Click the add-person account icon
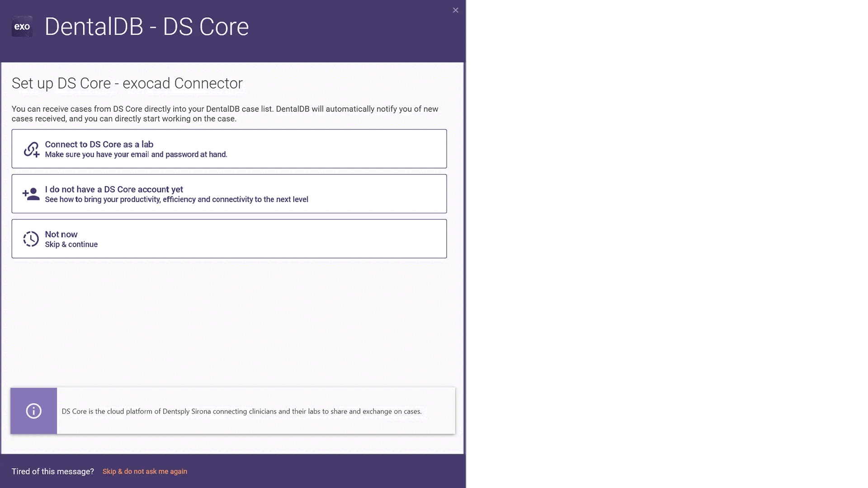This screenshot has width=868, height=488. click(x=31, y=194)
